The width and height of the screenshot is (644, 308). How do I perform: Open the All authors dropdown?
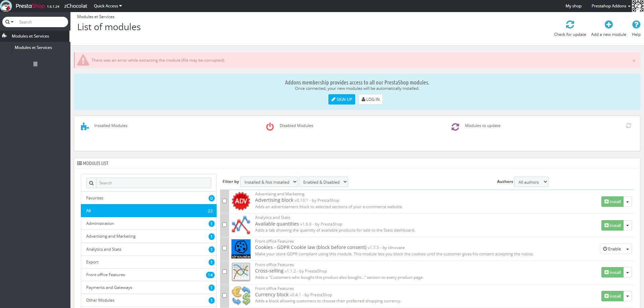531,182
